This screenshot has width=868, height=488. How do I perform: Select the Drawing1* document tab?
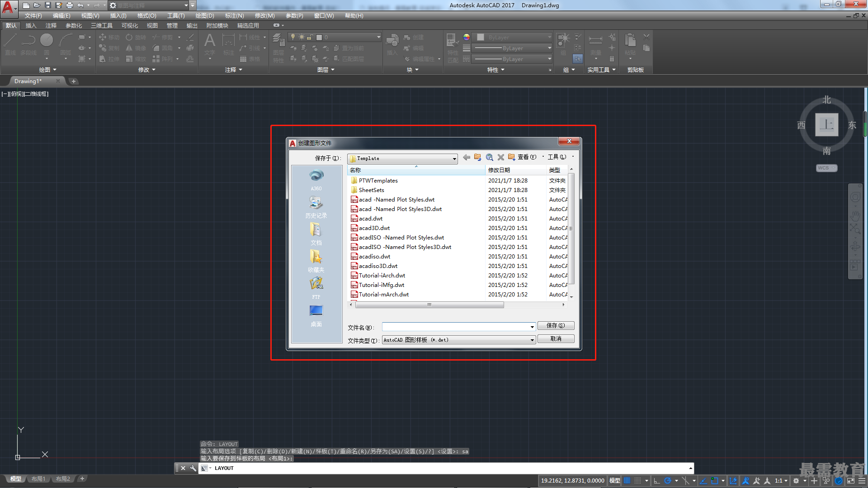28,81
